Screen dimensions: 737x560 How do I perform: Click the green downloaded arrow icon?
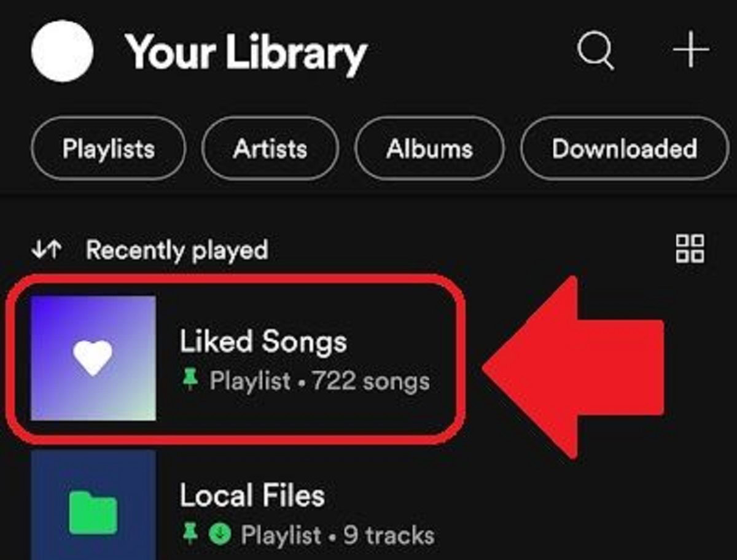(x=219, y=535)
